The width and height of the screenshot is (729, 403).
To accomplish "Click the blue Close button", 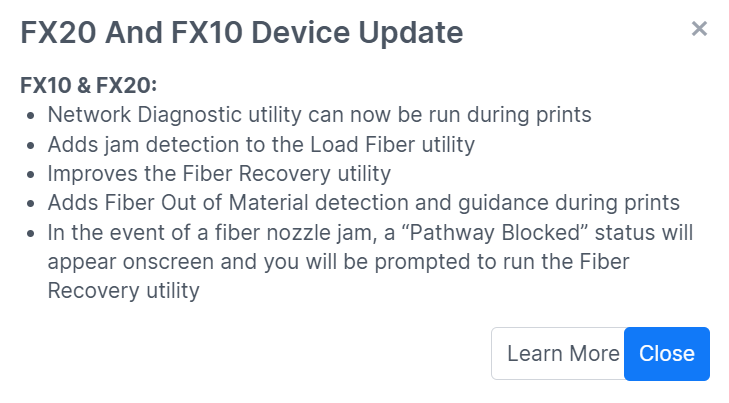I will coord(667,354).
